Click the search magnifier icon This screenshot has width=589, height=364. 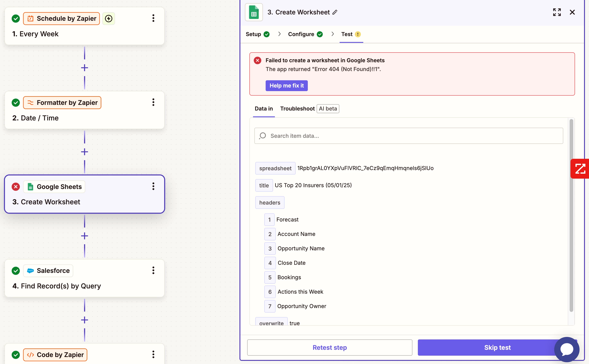pyautogui.click(x=263, y=136)
